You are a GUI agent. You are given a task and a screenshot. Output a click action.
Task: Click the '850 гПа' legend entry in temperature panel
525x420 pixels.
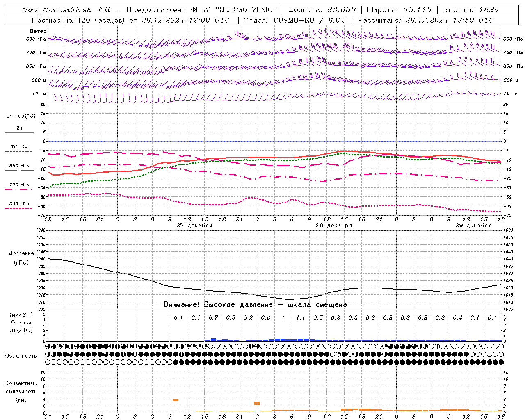click(19, 166)
